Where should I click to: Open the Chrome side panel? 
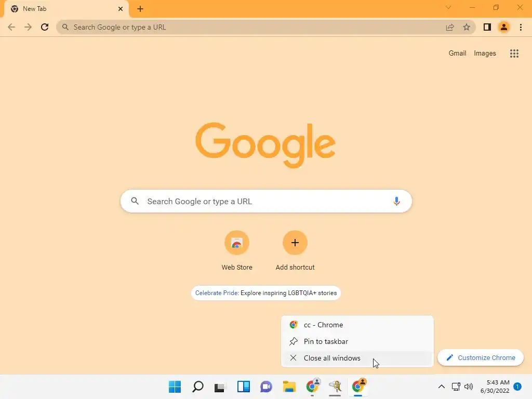(487, 27)
